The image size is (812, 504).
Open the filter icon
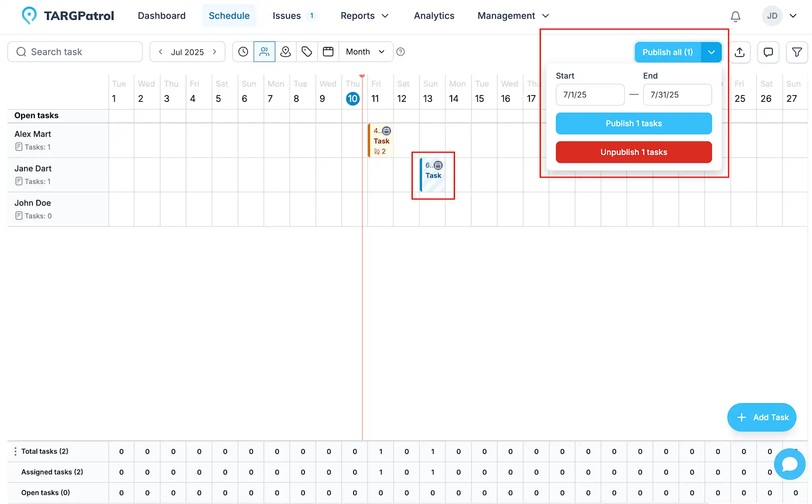(x=797, y=52)
